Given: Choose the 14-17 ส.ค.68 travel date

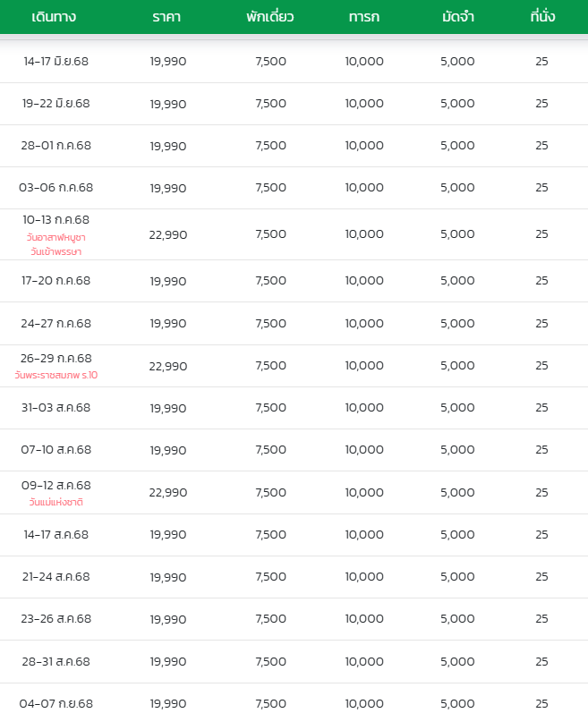Looking at the screenshot, I should pyautogui.click(x=55, y=534).
